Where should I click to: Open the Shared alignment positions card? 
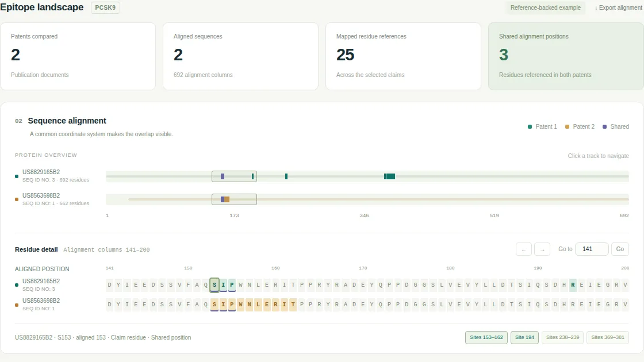click(x=566, y=56)
